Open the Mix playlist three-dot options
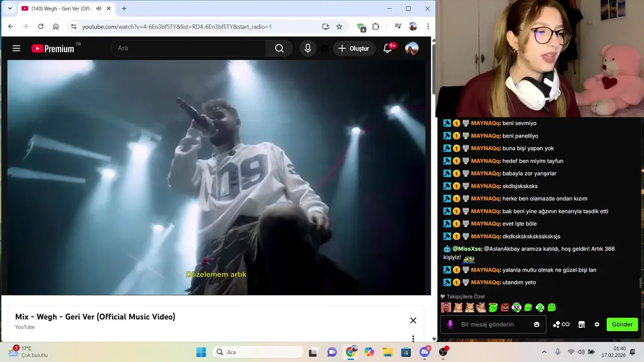Viewport: 644px width, 362px height. point(413,338)
